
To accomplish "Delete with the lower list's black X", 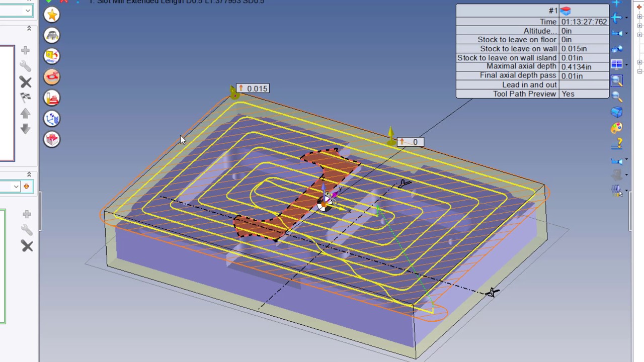I will [x=27, y=246].
